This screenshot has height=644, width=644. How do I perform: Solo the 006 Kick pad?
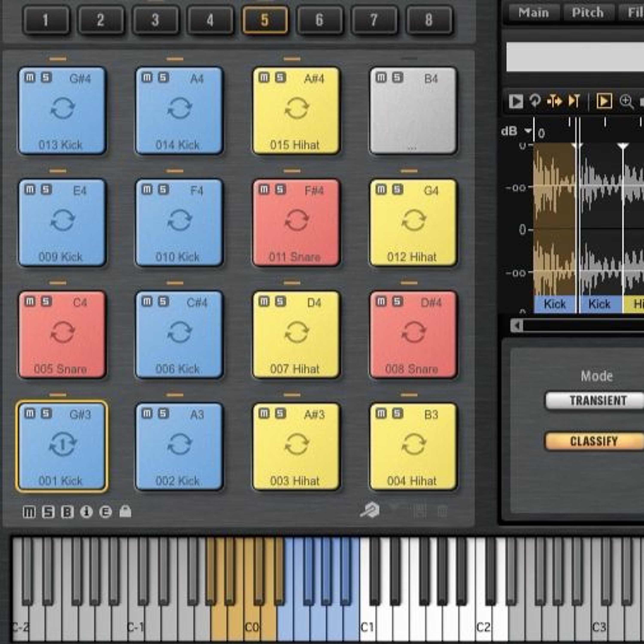pyautogui.click(x=163, y=301)
